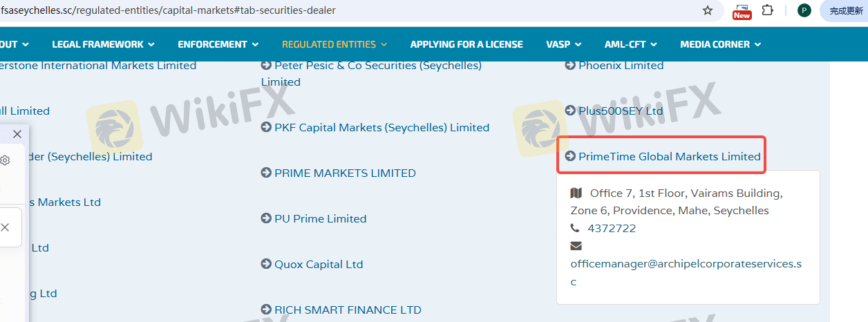868x322 pixels.
Task: Go to Applying for a License
Action: (466, 44)
